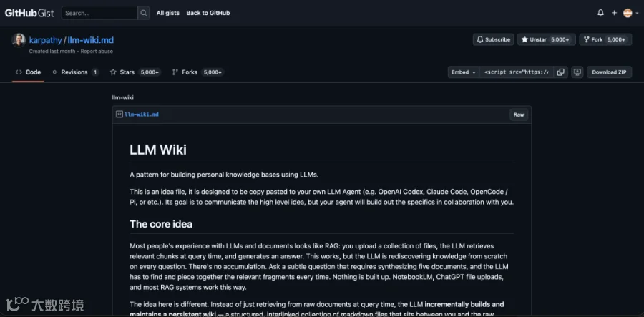This screenshot has height=317, width=644.
Task: Toggle Subscribe for this gist
Action: (493, 40)
